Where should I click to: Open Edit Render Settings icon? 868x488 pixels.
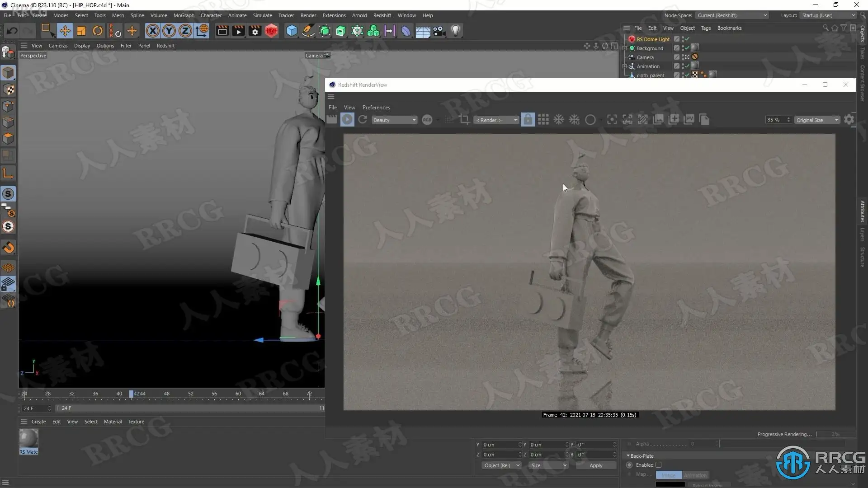click(x=255, y=31)
